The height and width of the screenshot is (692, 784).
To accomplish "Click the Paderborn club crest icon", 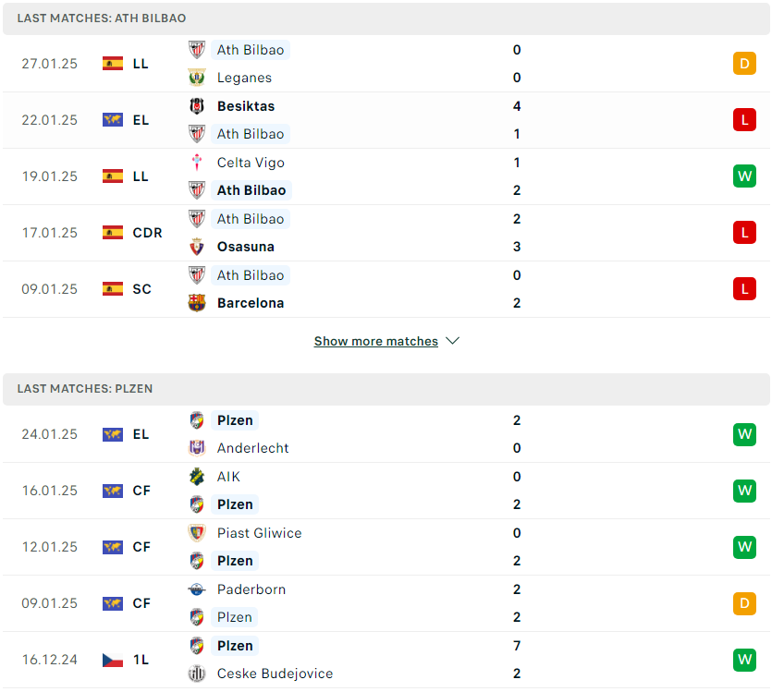I will (x=197, y=589).
